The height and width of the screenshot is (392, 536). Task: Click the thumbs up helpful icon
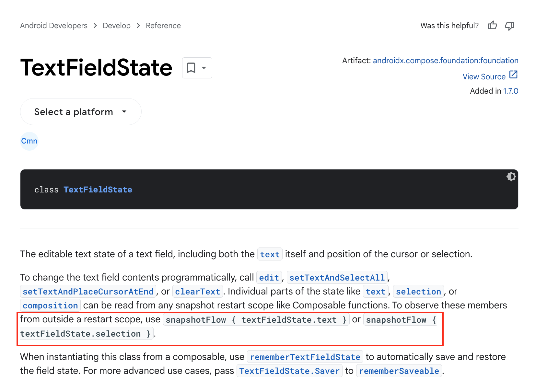pyautogui.click(x=492, y=25)
